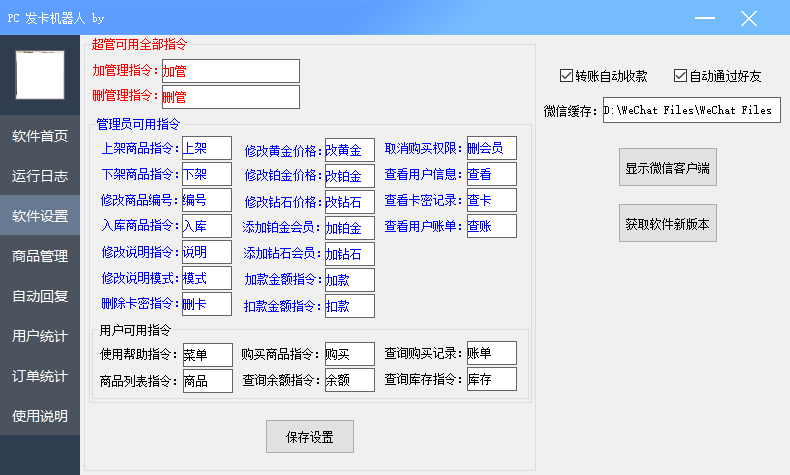Click the 取消购买权限 input field
Image resolution: width=790 pixels, height=475 pixels.
(492, 148)
